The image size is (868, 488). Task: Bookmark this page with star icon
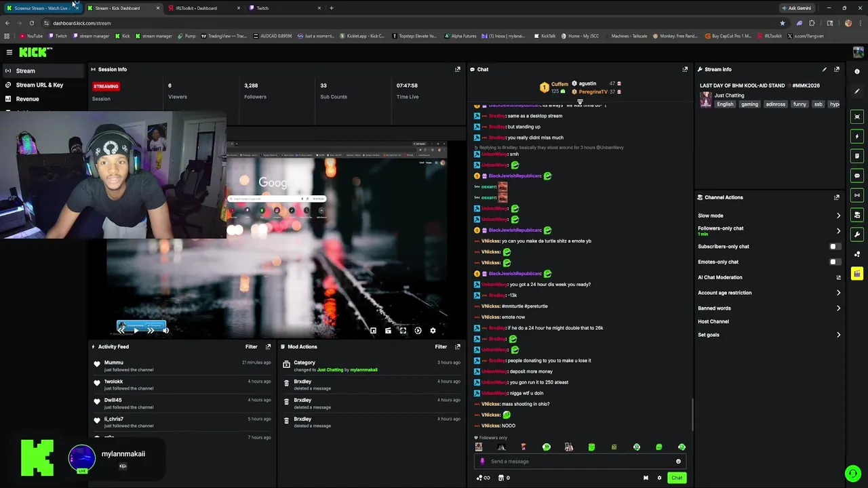[x=782, y=23]
